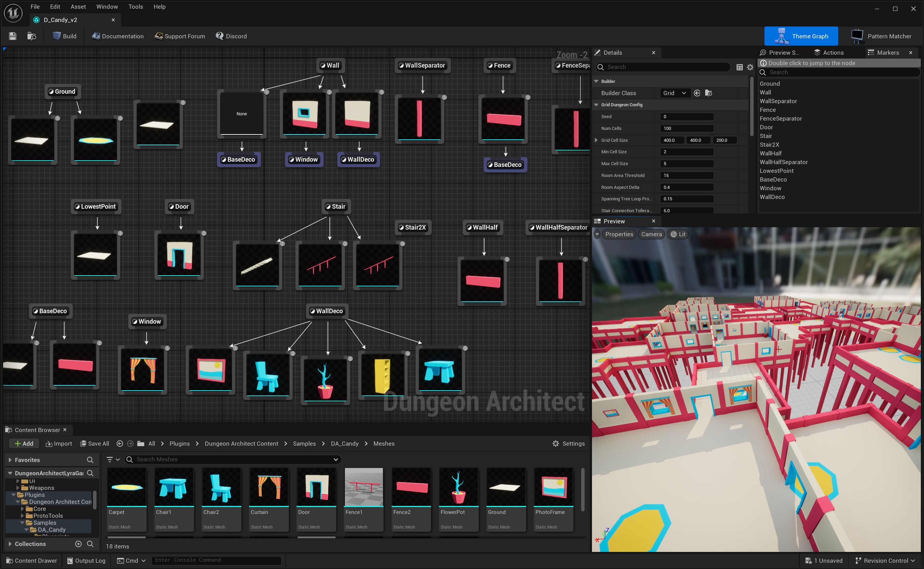Click browse to Builder Class asset icon

[709, 93]
